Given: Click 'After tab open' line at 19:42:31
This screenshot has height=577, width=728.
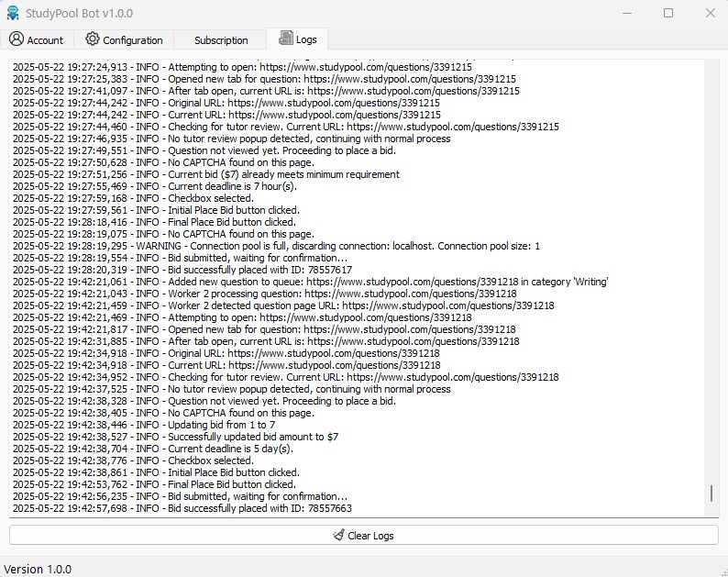Looking at the screenshot, I should click(266, 341).
